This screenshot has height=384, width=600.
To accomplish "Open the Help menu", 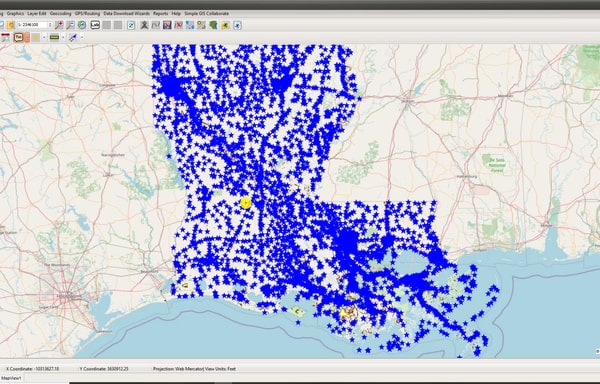I will [x=176, y=13].
